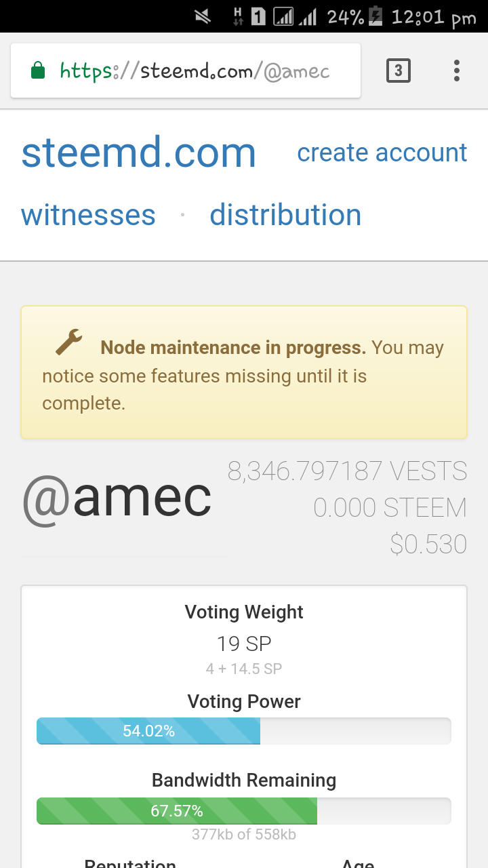This screenshot has width=488, height=868.
Task: Tap the Bandwidth Remaining progress bar
Action: click(244, 811)
